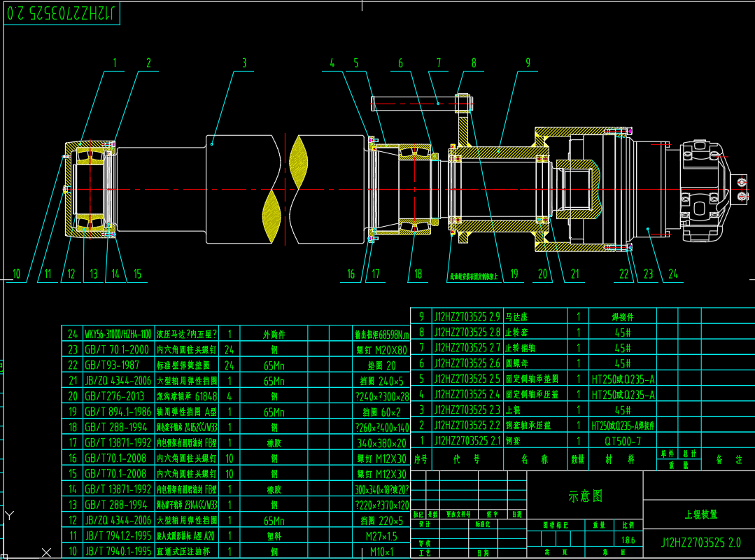Select the M27×1.5 cell in row 11
This screenshot has width=755, height=560.
click(x=381, y=535)
